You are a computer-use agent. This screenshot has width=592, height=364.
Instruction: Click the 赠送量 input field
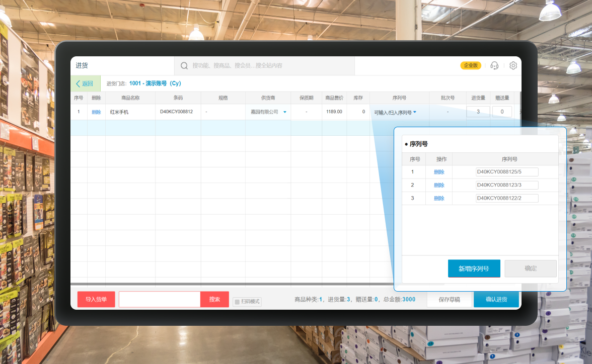[502, 112]
